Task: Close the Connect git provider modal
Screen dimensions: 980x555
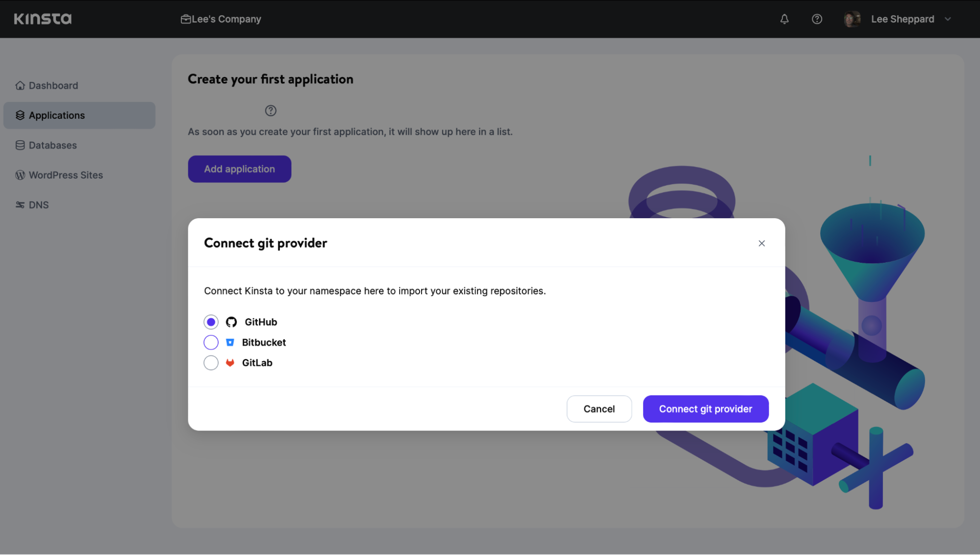Action: coord(761,243)
